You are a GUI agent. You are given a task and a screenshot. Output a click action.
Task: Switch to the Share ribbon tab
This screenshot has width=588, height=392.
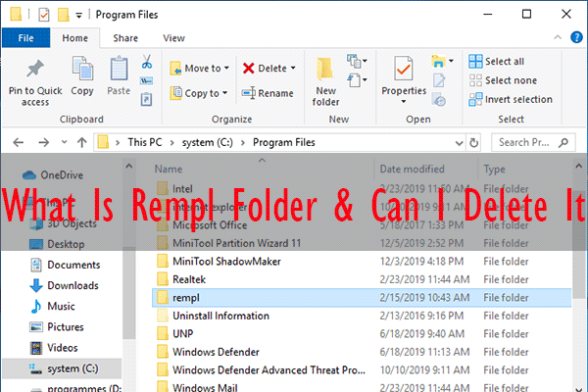click(x=124, y=38)
